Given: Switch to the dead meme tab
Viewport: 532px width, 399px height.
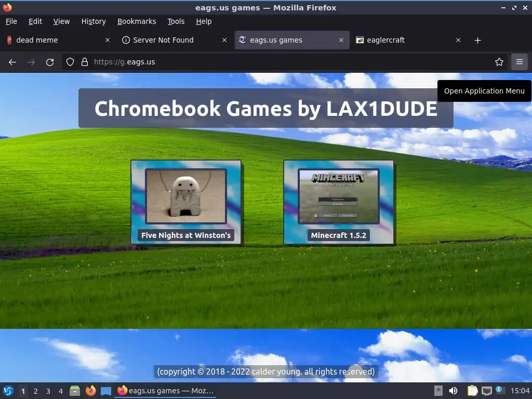Looking at the screenshot, I should tap(58, 40).
